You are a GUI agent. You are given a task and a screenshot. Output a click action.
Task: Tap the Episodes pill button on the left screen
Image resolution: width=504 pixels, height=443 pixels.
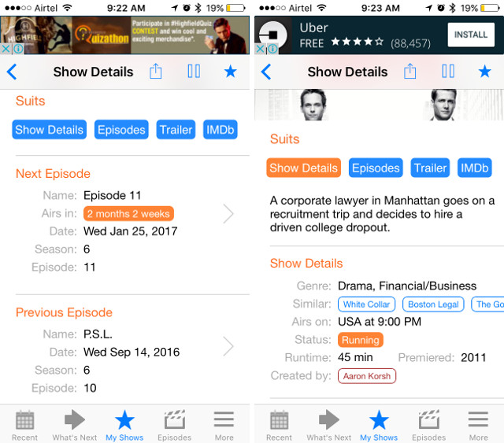tap(121, 130)
